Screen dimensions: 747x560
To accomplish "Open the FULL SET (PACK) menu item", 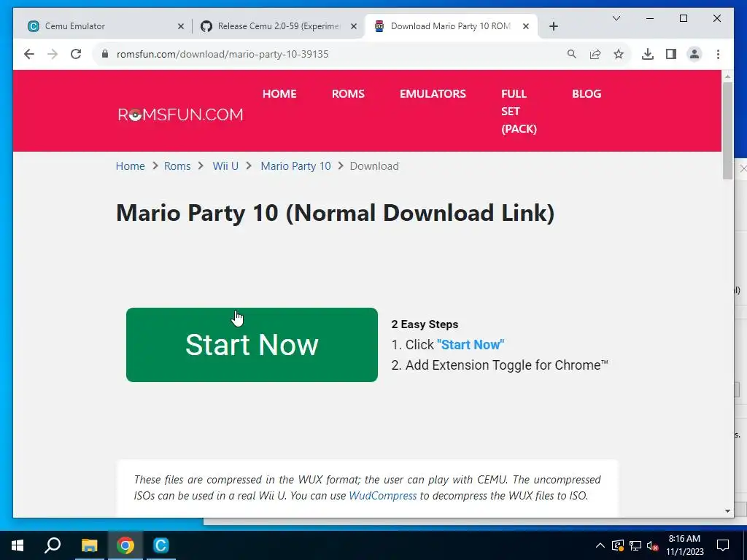I will pos(519,112).
